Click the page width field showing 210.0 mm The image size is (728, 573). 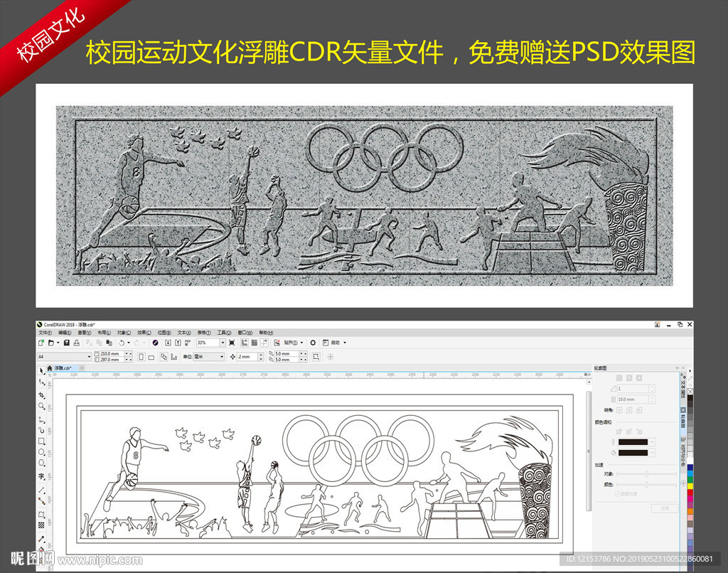coord(112,354)
